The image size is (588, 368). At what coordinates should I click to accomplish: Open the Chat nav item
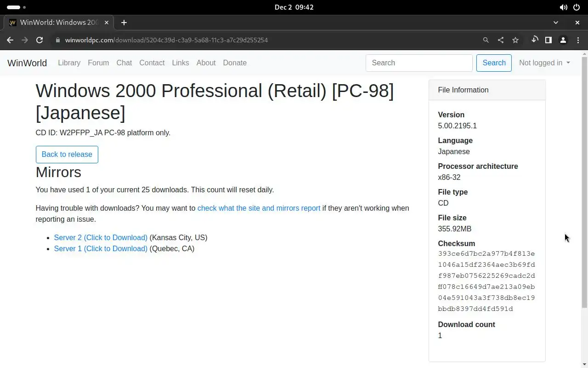[x=124, y=63]
